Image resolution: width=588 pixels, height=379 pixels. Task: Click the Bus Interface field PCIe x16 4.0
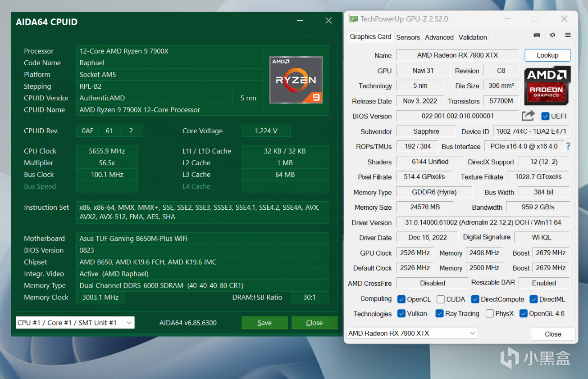coord(524,146)
